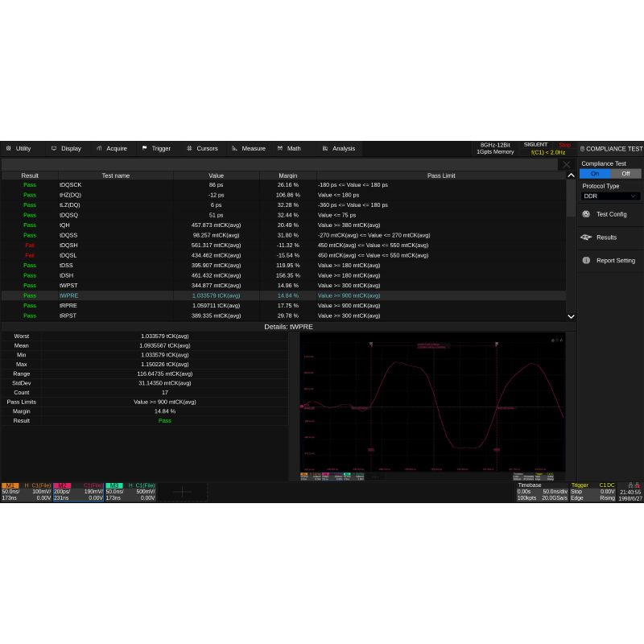Click the Math icon in menu bar
Screen dimensions: 644x644
click(280, 148)
